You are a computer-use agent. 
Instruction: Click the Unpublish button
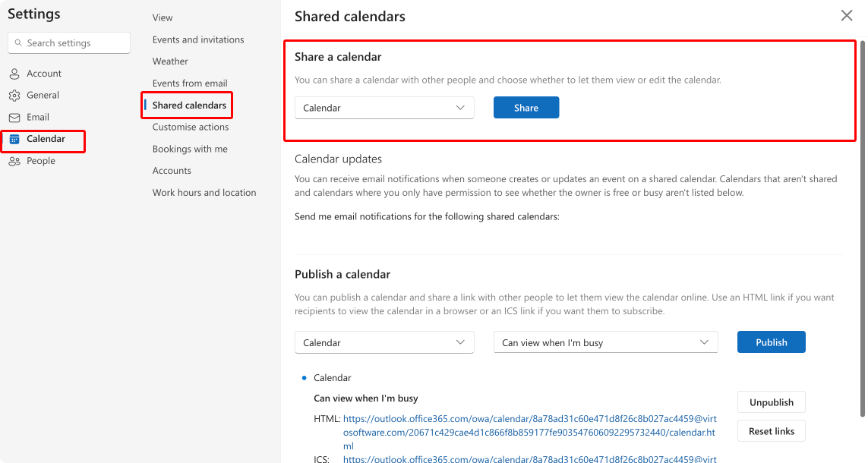[x=771, y=402]
